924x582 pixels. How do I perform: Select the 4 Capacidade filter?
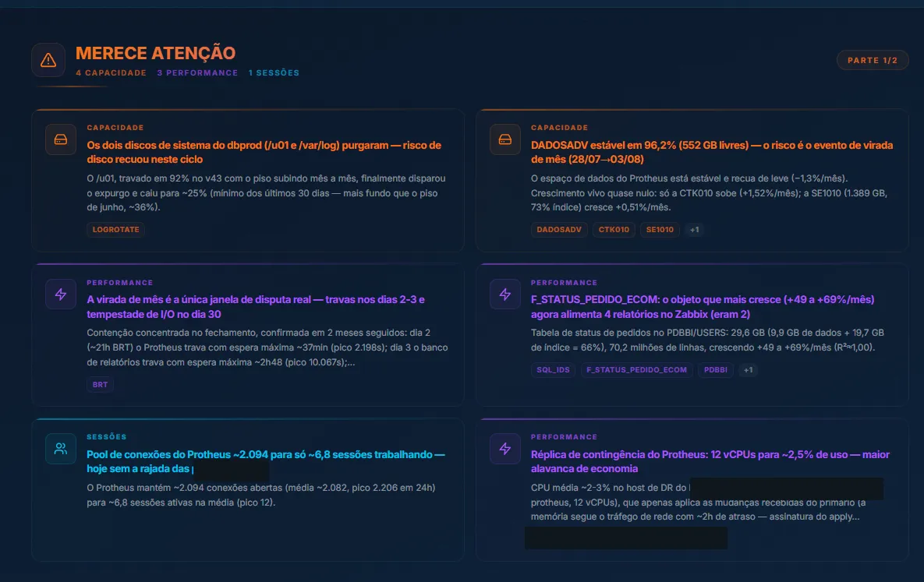coord(111,73)
